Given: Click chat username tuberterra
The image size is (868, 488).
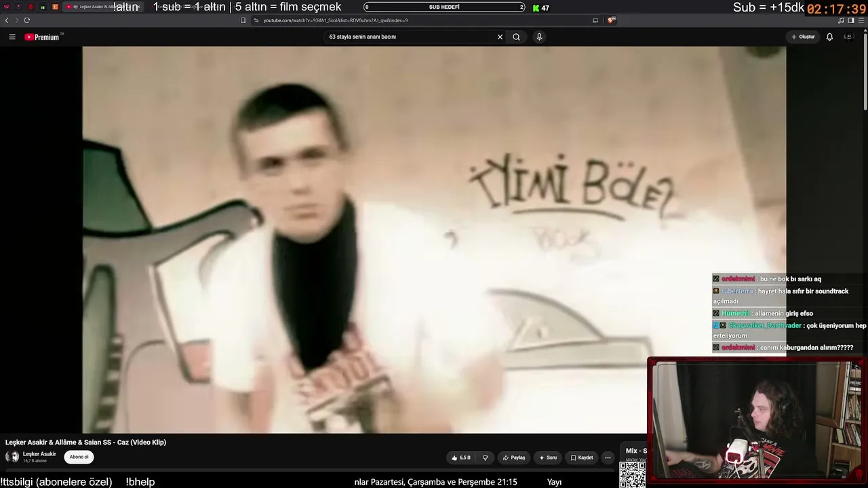Looking at the screenshot, I should [x=736, y=291].
